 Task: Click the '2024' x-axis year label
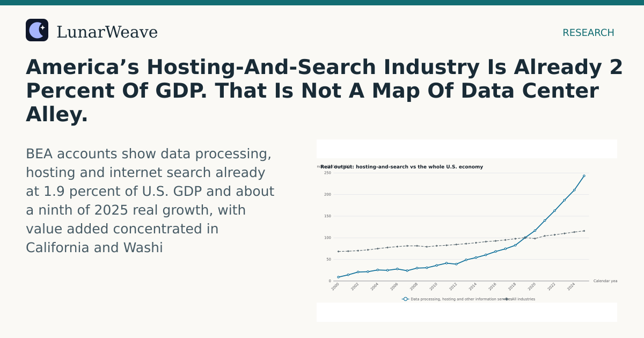[x=571, y=286]
